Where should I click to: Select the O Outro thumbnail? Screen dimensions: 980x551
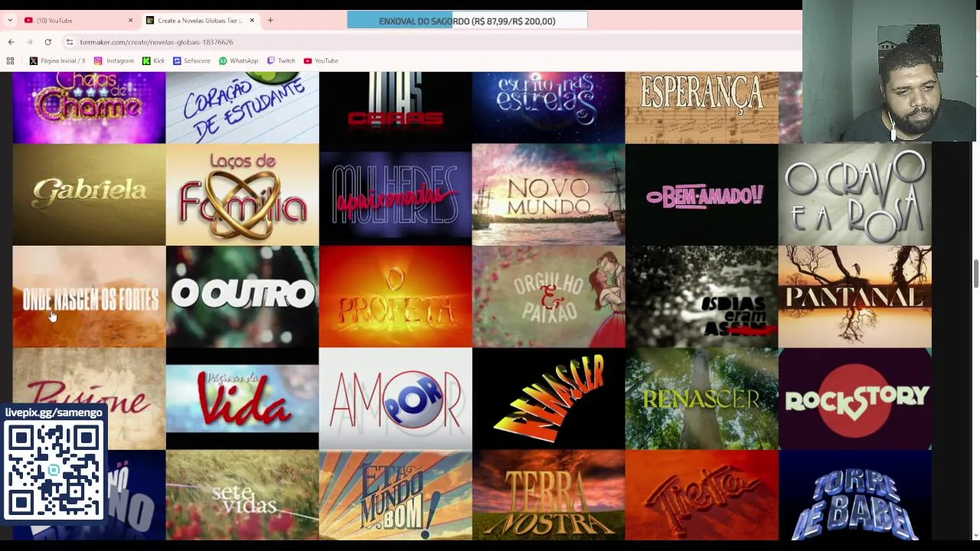coord(242,297)
